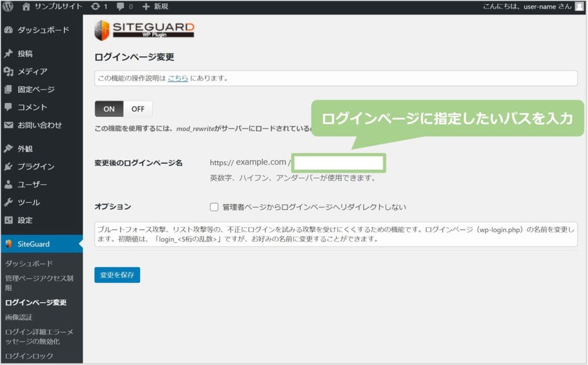
Task: Switch the feature toggle to OFF
Action: click(x=138, y=109)
